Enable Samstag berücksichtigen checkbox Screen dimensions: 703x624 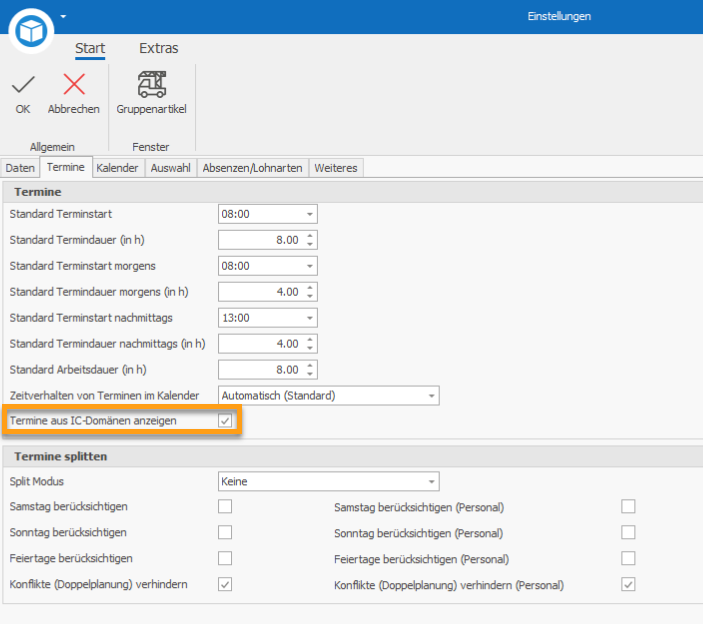[x=225, y=507]
